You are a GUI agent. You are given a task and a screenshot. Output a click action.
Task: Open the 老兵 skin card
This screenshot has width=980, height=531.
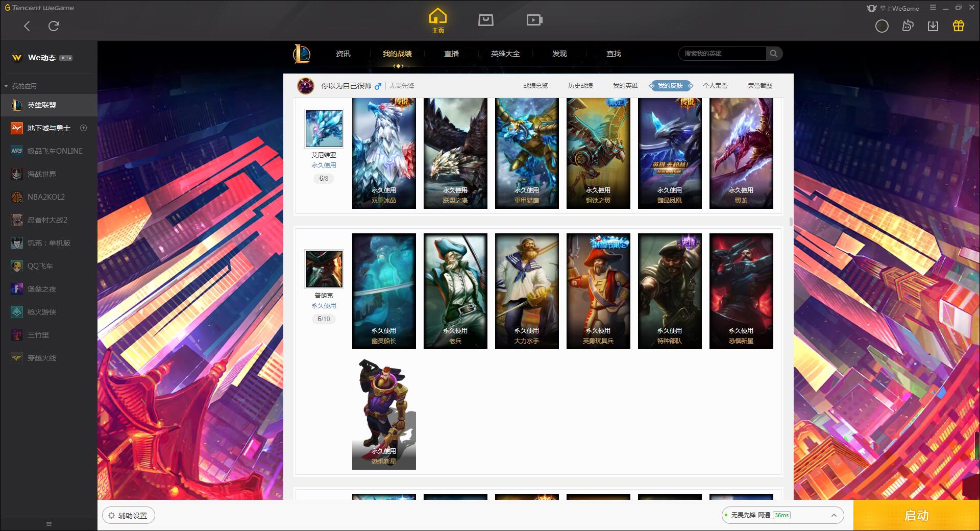tap(455, 291)
